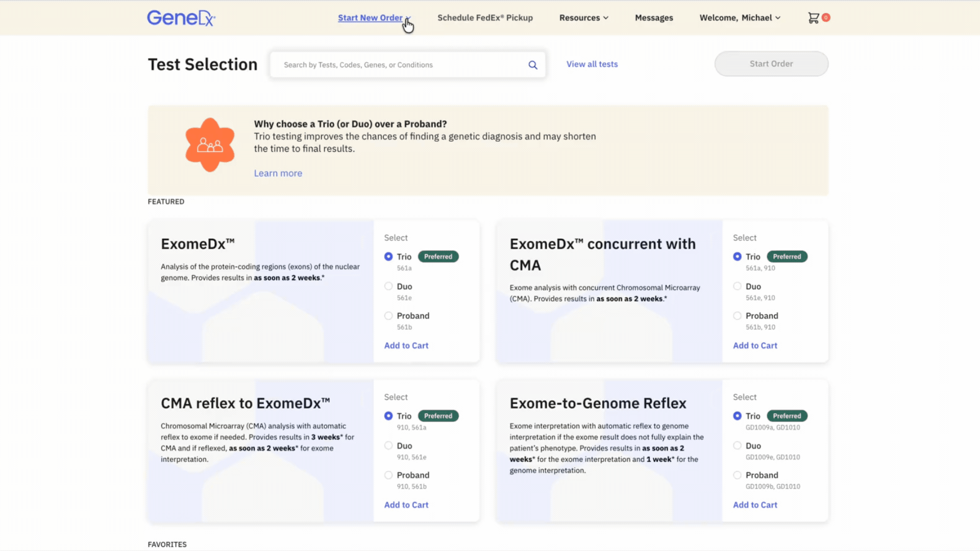Open the View all tests link
Viewport: 980px width, 551px height.
(592, 64)
